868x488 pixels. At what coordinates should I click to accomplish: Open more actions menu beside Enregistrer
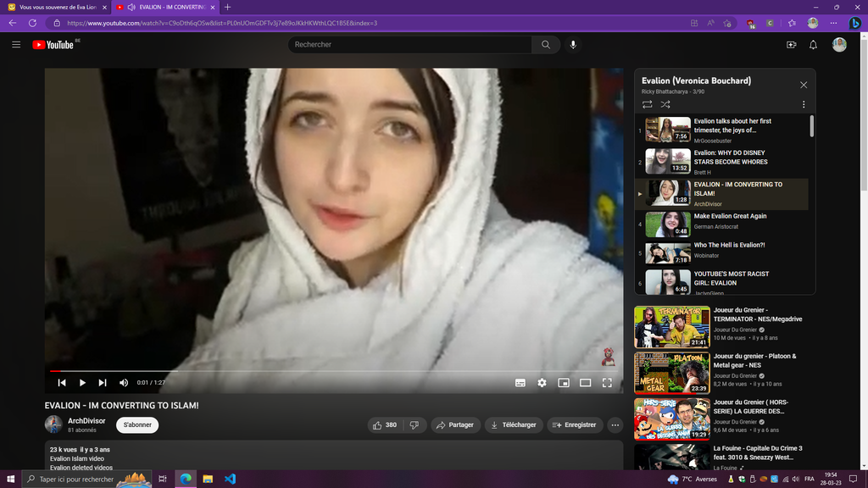coord(615,425)
